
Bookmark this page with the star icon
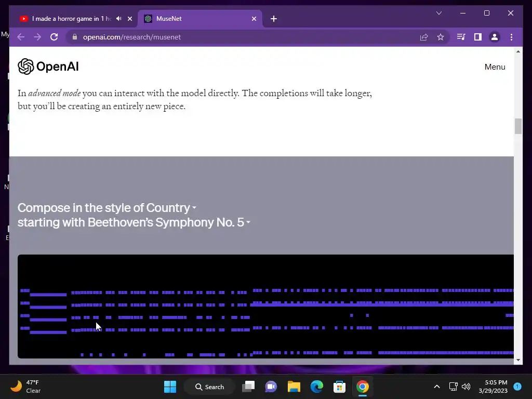tap(441, 37)
